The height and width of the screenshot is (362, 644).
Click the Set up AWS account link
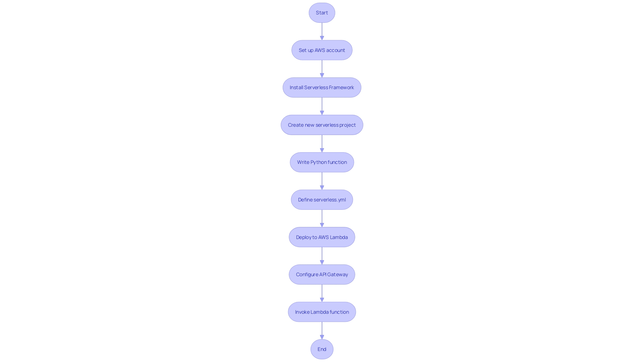click(322, 50)
